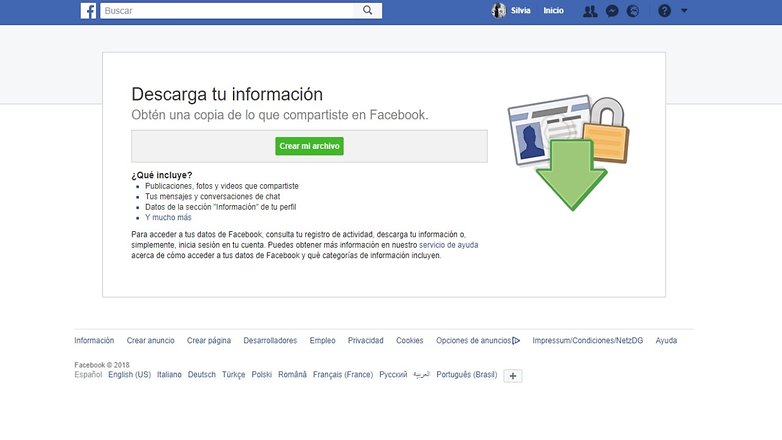Expand the account dropdown arrow
This screenshot has width=782, height=440.
pos(684,10)
